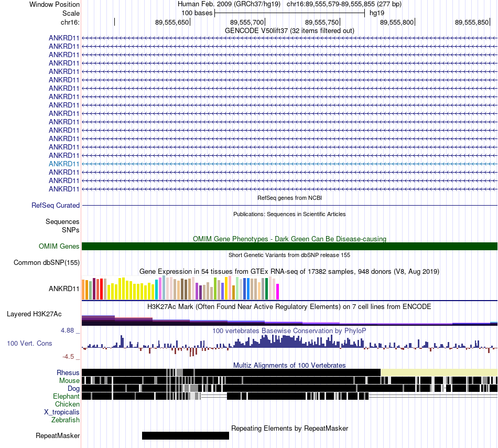
Task: Click the Scale track label
Action: point(71,13)
